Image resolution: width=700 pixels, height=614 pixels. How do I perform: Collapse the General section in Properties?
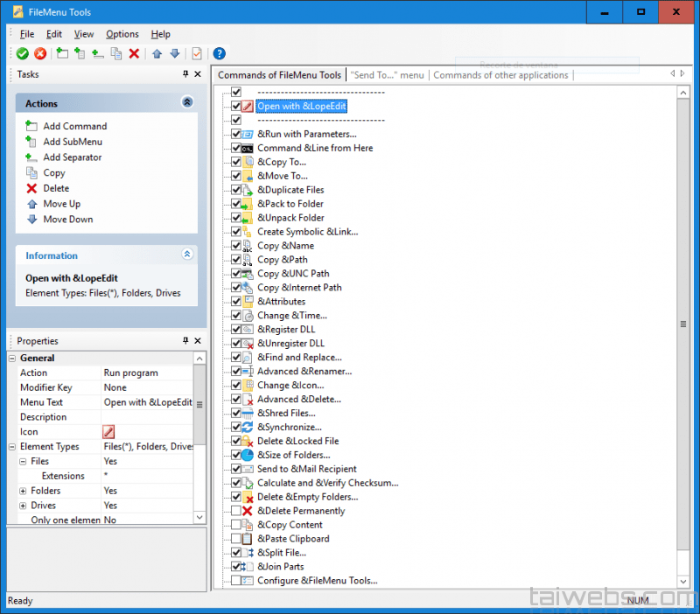coord(12,358)
